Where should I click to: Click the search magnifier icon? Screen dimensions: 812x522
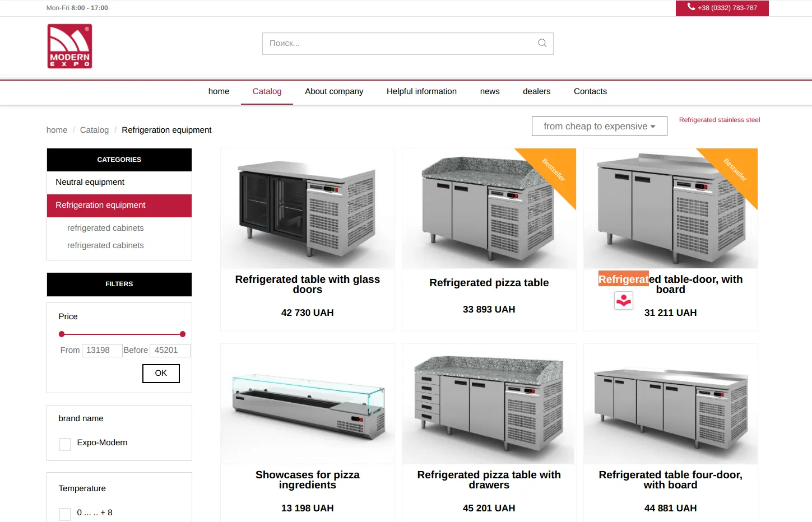click(x=542, y=43)
